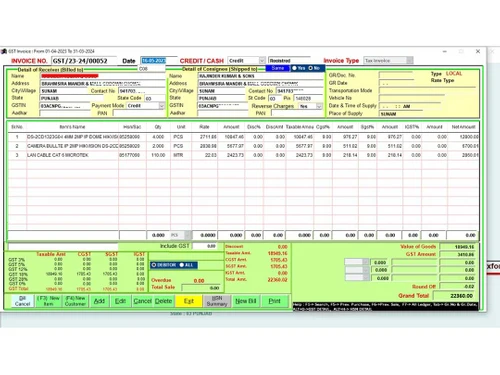The width and height of the screenshot is (500, 375).
Task: Click the Print button
Action: (x=275, y=301)
